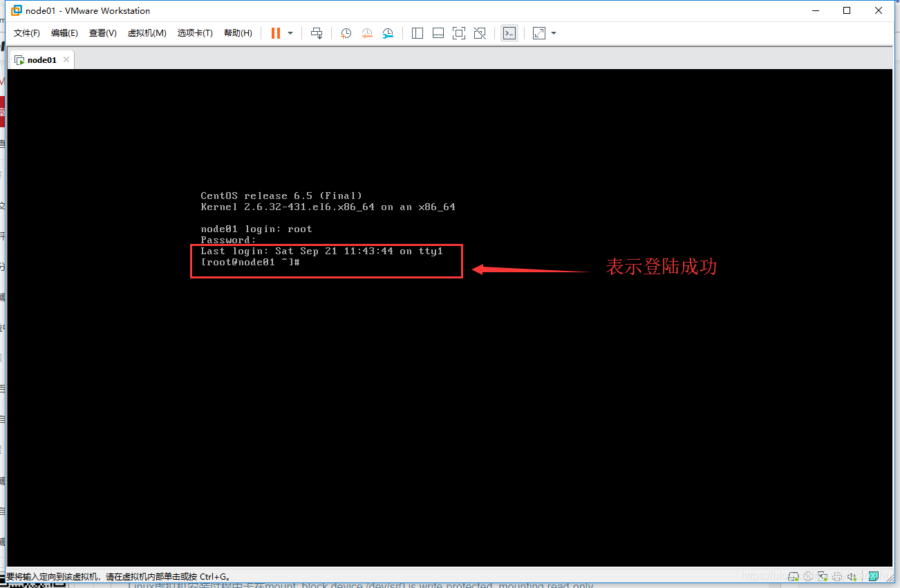The image size is (900, 588).
Task: Click the sound card status icon
Action: [852, 576]
